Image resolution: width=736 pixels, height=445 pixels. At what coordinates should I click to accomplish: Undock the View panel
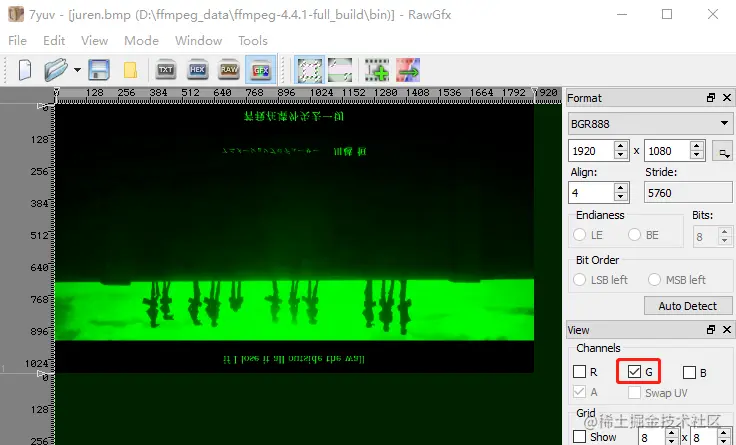point(711,330)
